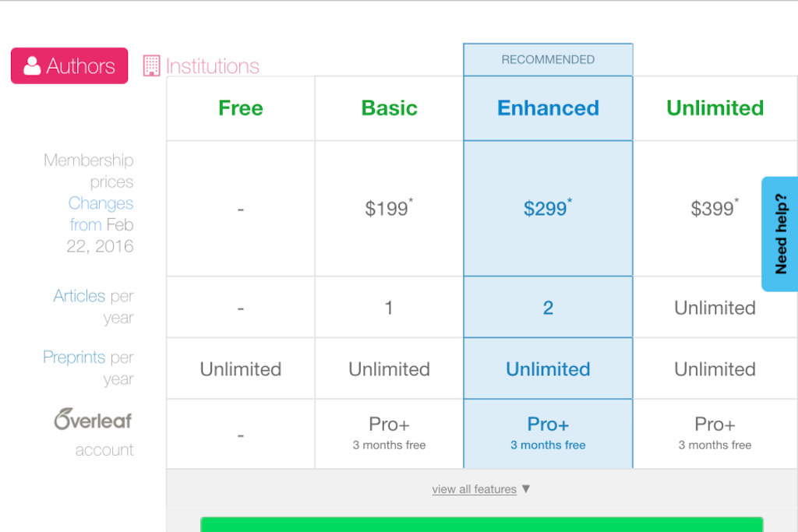Open the view all features link
Viewport: 798px width, 532px height.
(x=475, y=489)
